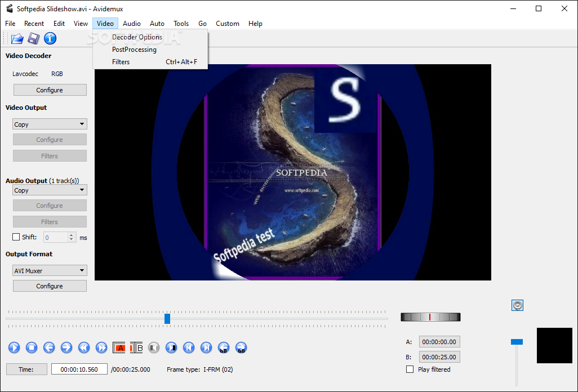
Task: Open the Audio menu
Action: pos(132,24)
